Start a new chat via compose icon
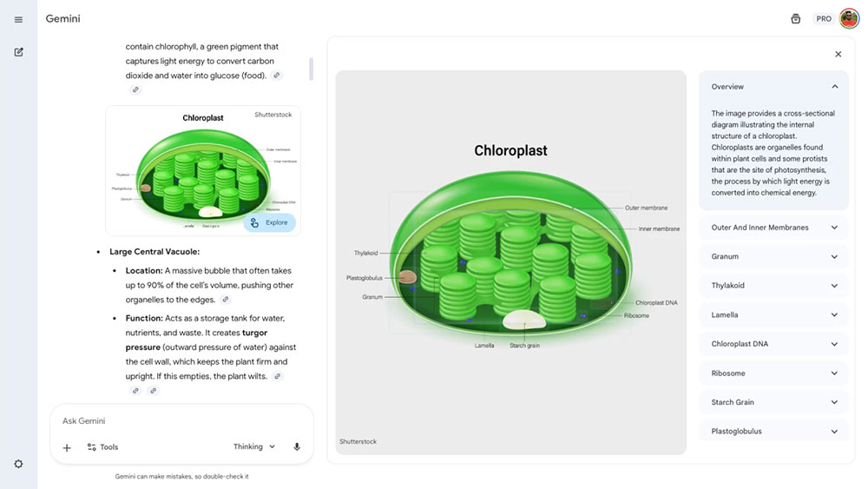The height and width of the screenshot is (489, 868). tap(19, 52)
